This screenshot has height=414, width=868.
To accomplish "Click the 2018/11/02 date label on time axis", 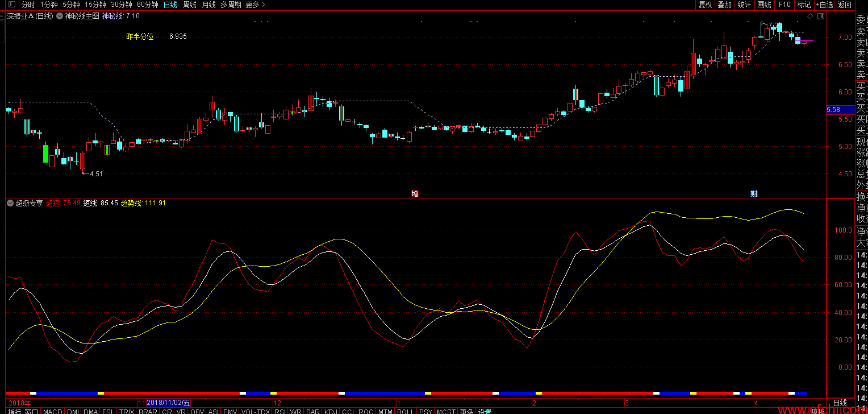I will point(168,403).
